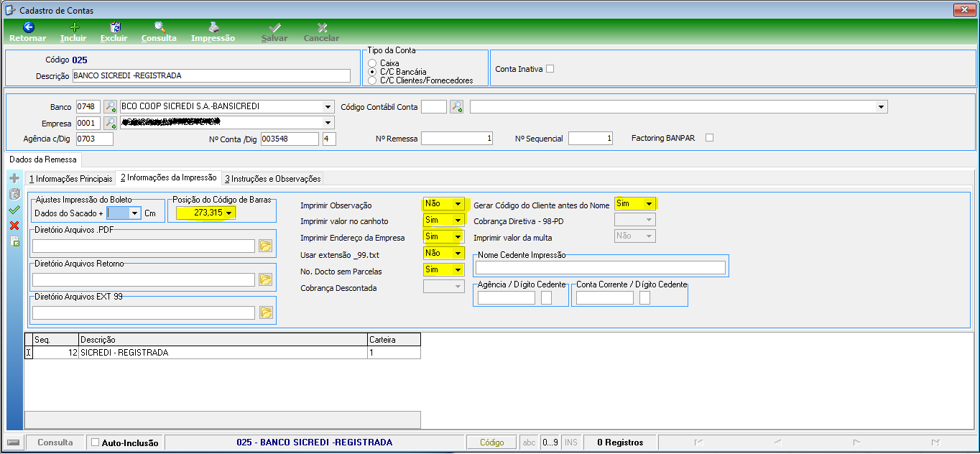This screenshot has height=454, width=980.
Task: Open Código Contábil Conta lookup icon
Action: click(x=457, y=106)
